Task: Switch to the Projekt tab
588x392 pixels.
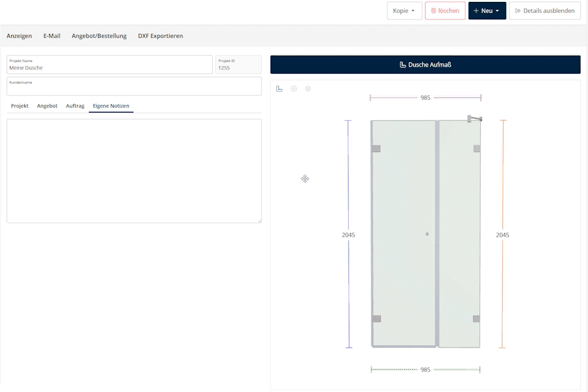Action: click(20, 106)
